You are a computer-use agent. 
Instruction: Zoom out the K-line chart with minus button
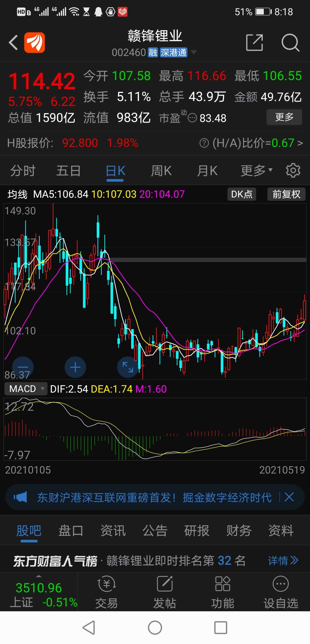tap(23, 367)
